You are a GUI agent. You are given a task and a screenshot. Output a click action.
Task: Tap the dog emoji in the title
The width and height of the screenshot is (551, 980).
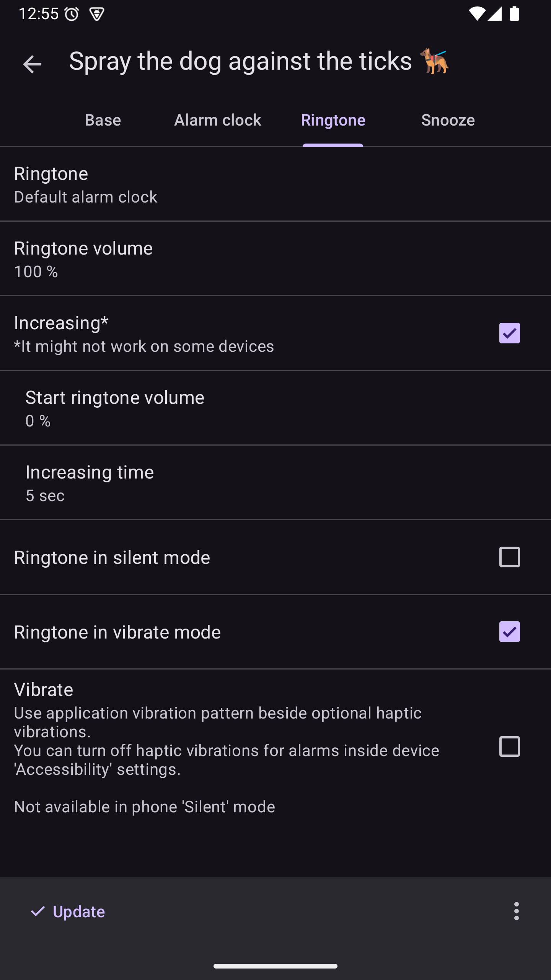tap(435, 61)
